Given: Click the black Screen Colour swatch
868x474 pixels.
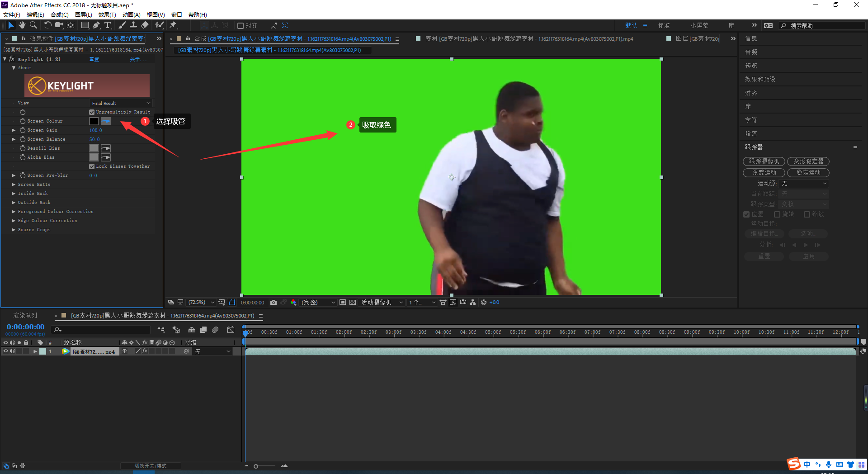Looking at the screenshot, I should pyautogui.click(x=94, y=121).
